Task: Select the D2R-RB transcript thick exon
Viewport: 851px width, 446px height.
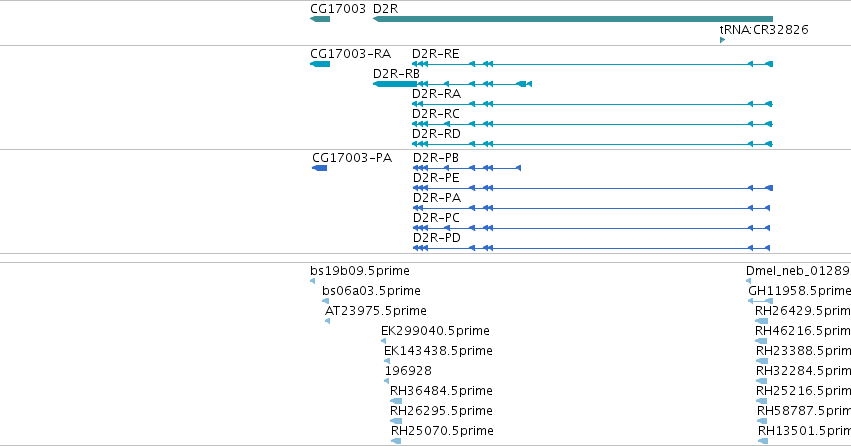Action: coord(395,84)
